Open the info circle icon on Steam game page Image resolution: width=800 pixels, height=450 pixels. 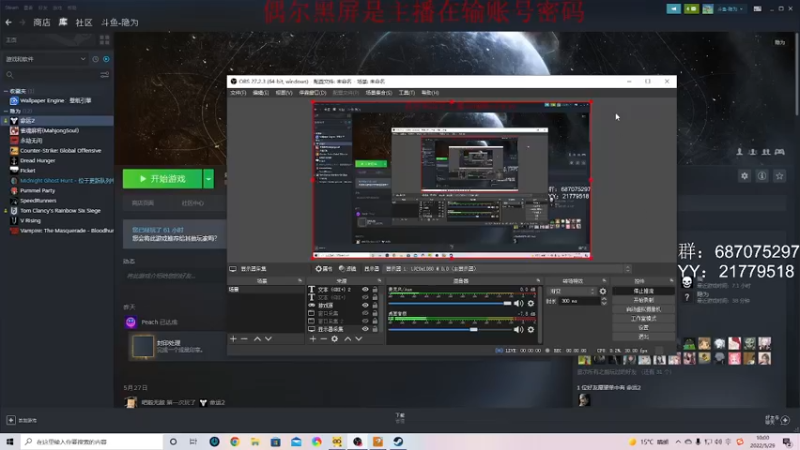point(762,176)
